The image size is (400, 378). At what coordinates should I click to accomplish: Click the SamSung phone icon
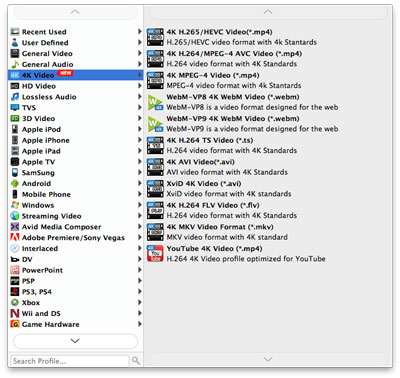(15, 173)
